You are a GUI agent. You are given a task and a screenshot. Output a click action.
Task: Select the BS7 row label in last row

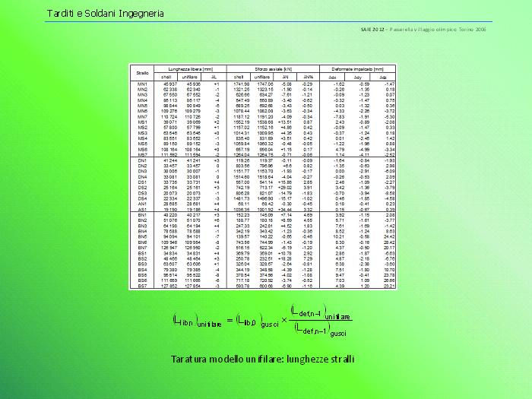(x=142, y=286)
